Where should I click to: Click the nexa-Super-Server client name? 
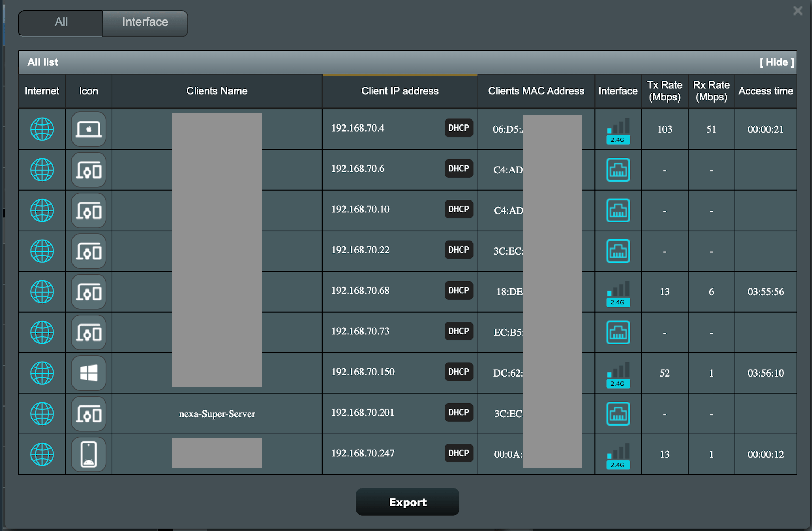click(x=217, y=414)
